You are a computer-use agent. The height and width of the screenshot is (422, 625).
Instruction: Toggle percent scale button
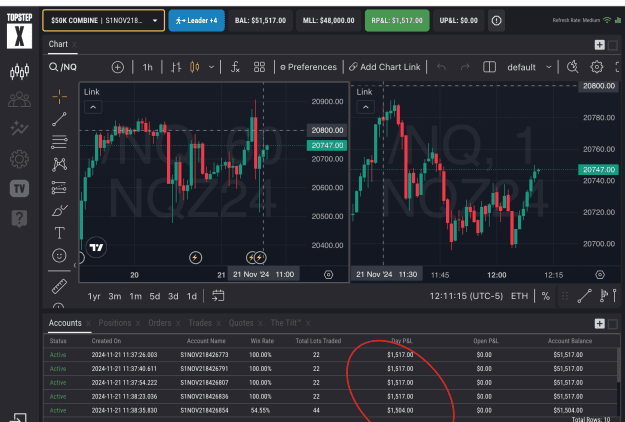point(546,296)
